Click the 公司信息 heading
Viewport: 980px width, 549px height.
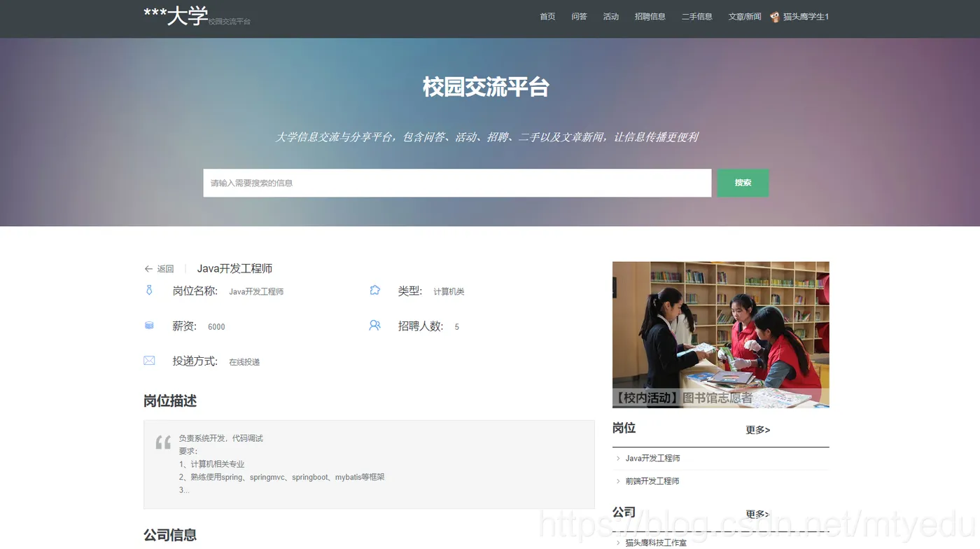point(170,535)
